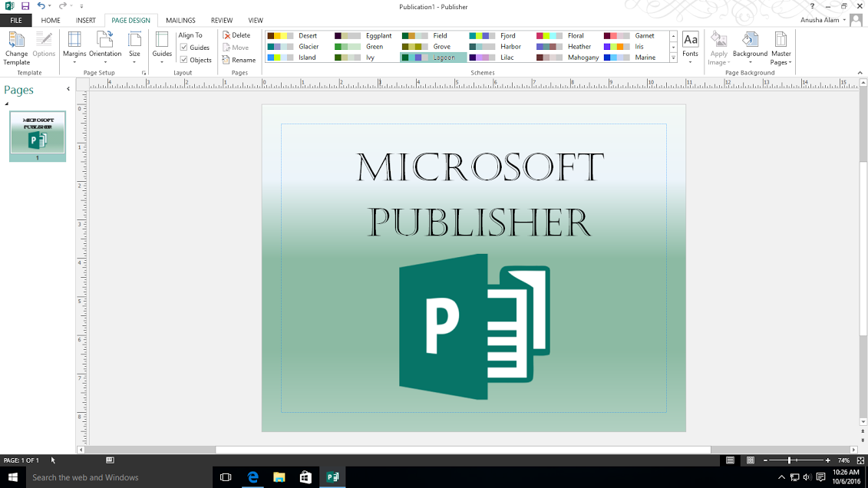This screenshot has width=868, height=488.
Task: Click the volume icon in system tray
Action: coord(807,477)
